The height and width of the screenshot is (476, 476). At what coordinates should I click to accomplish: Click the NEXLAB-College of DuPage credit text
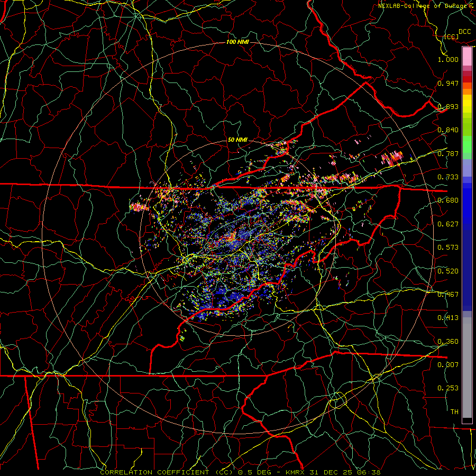click(427, 6)
